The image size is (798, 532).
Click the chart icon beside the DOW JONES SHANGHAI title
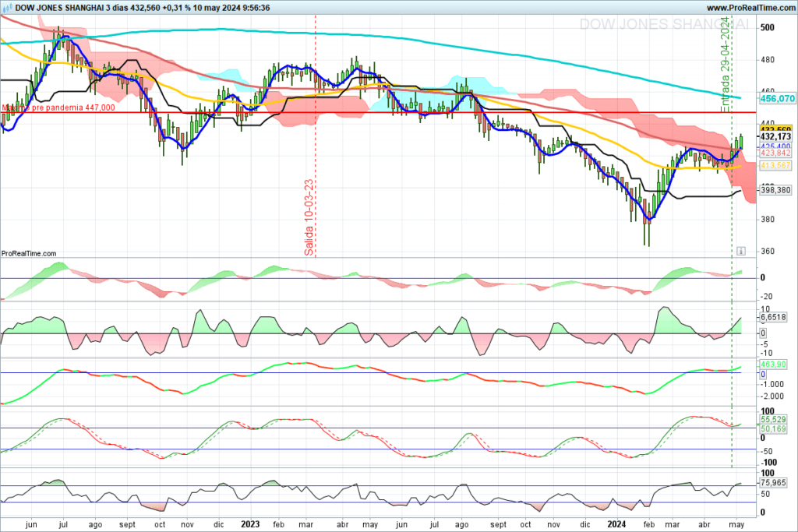point(8,8)
